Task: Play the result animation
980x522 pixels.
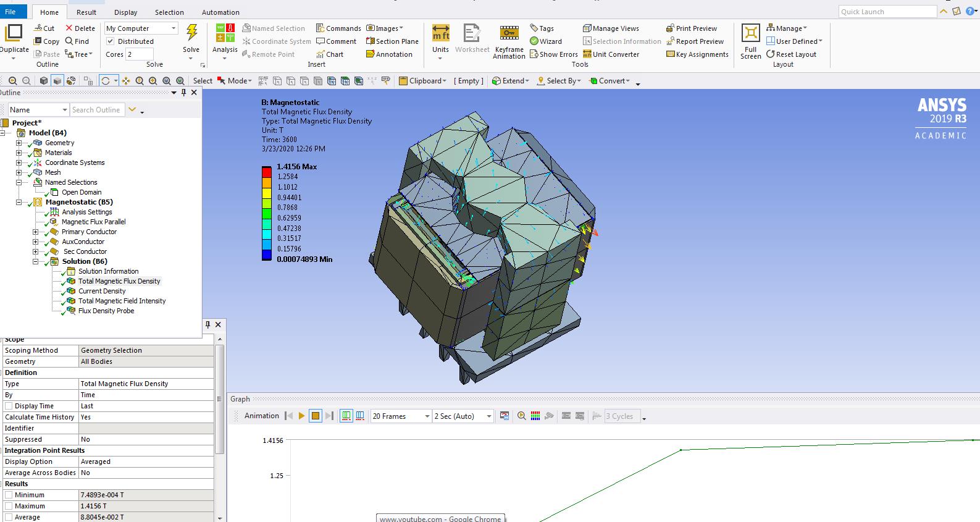Action: [301, 416]
